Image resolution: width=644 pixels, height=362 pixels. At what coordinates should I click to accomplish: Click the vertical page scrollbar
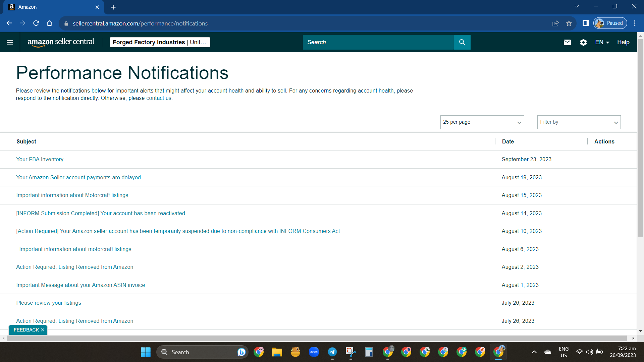pos(640,138)
